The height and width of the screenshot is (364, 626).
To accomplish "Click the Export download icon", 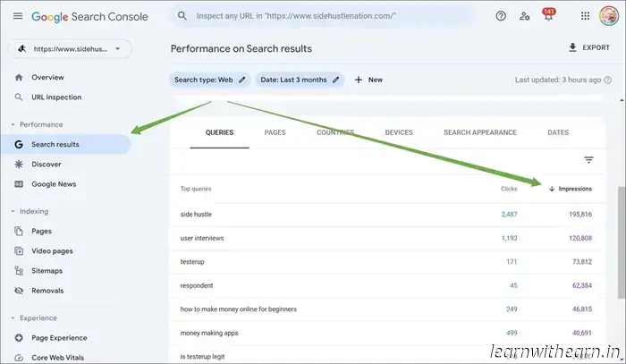I will click(x=572, y=47).
